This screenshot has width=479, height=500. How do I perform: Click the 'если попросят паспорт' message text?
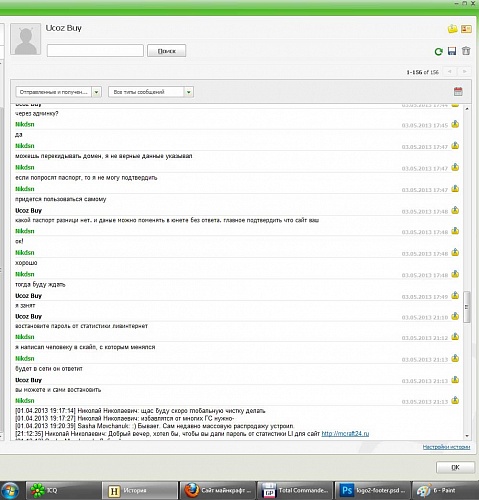pos(86,178)
